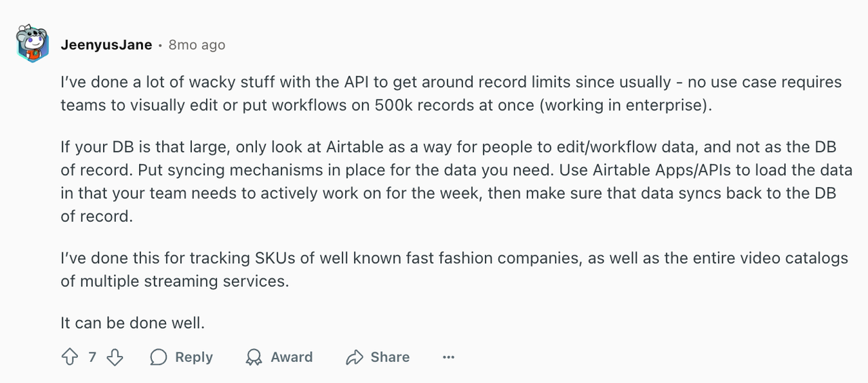
Task: Open JeenyusJane's avatar image
Action: (33, 45)
